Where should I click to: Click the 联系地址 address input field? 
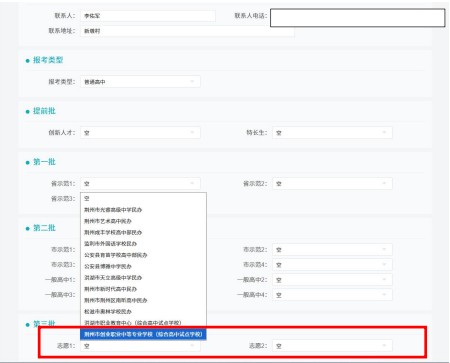pyautogui.click(x=187, y=31)
